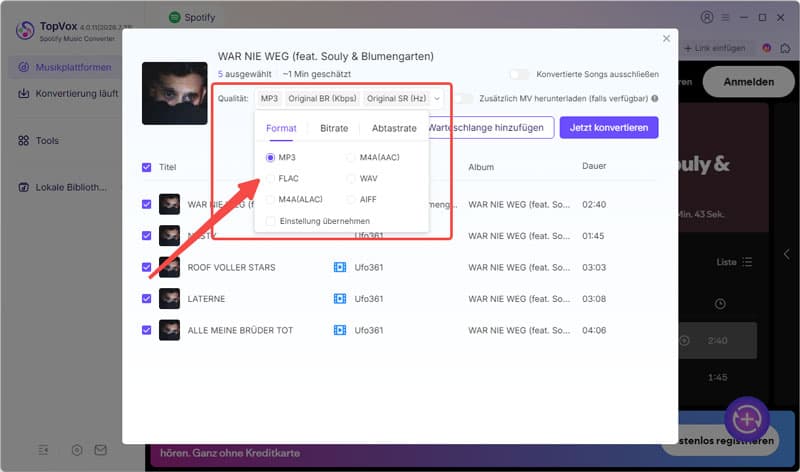The width and height of the screenshot is (800, 472).
Task: Open Musikplattformen in the sidebar
Action: pos(65,67)
